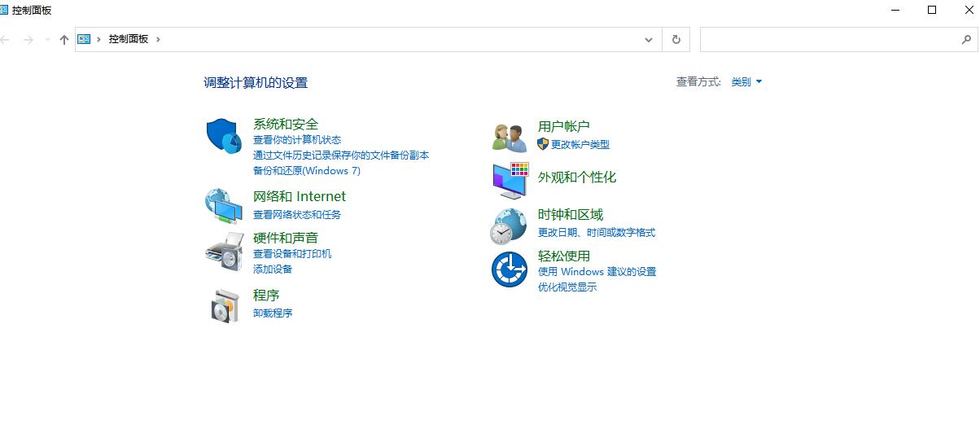The image size is (980, 438).
Task: Click 更改帐户类型 link
Action: (x=580, y=145)
